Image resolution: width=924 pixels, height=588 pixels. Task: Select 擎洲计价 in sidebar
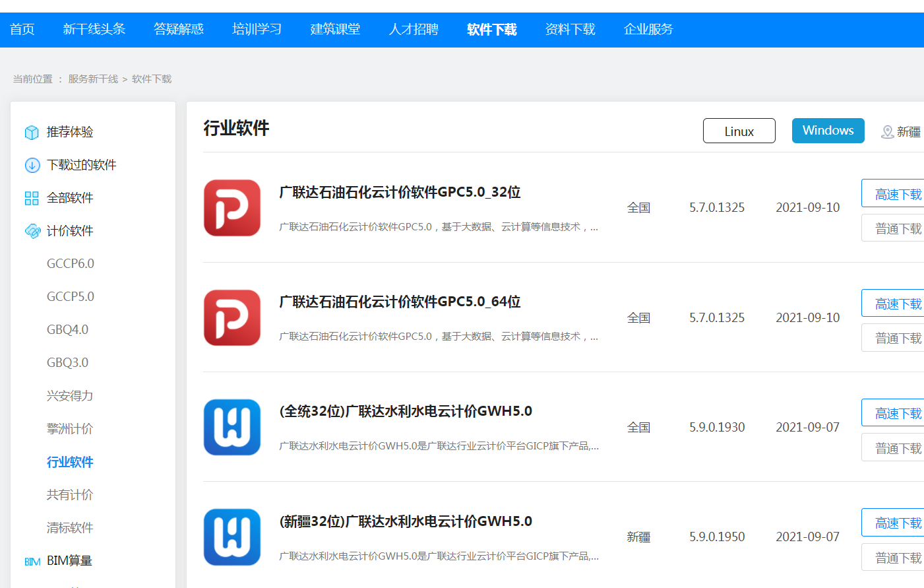point(70,429)
